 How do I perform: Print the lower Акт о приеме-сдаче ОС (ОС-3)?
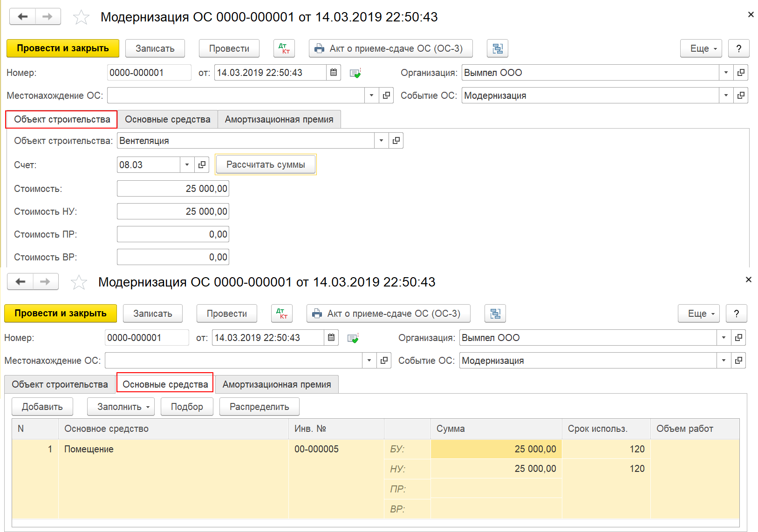click(x=388, y=314)
